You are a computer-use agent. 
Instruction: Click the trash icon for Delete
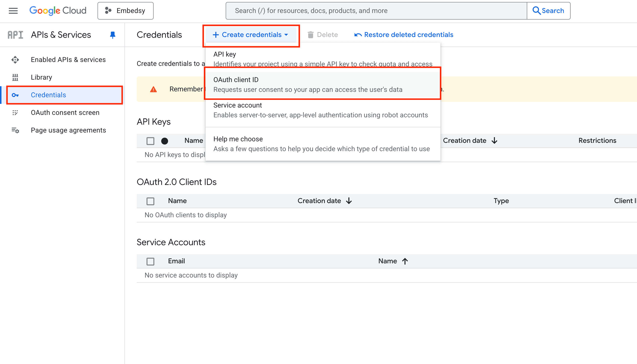pos(310,35)
